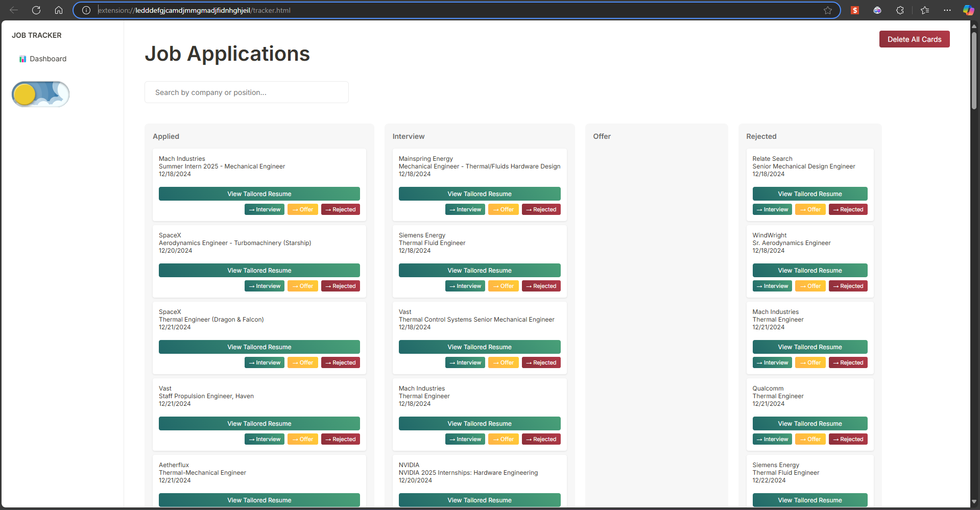Image resolution: width=980 pixels, height=510 pixels.
Task: Select the Interview column heading
Action: pos(409,136)
